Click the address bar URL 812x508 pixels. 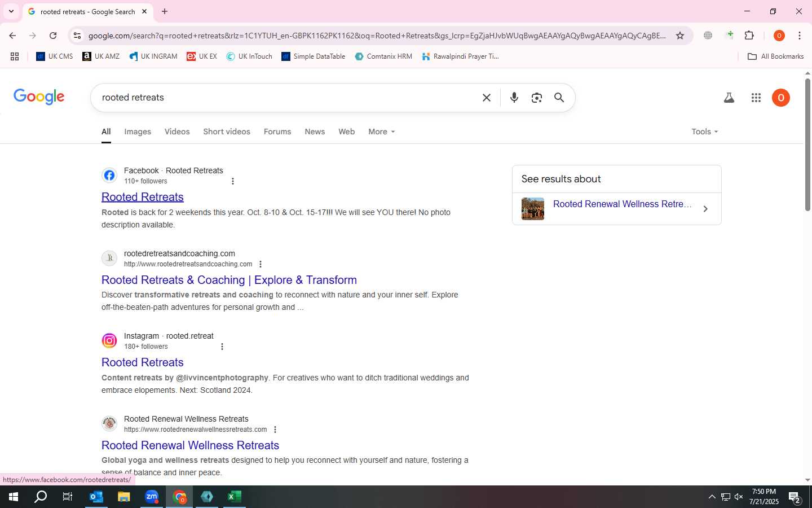click(377, 36)
